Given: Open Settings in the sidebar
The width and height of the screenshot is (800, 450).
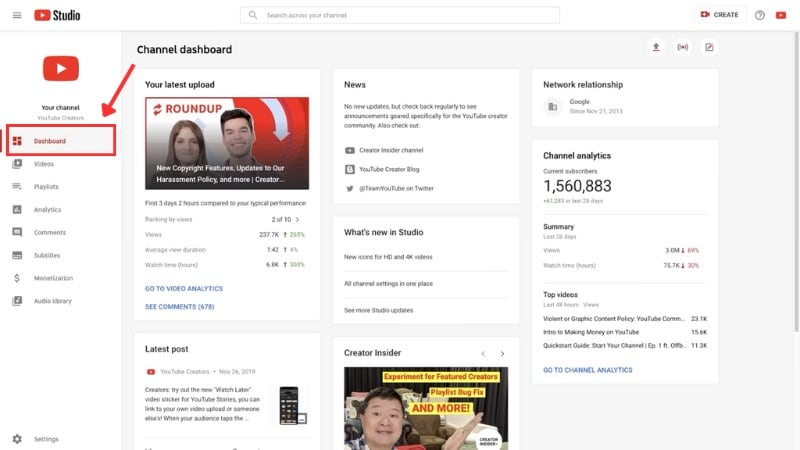Looking at the screenshot, I should (61, 439).
